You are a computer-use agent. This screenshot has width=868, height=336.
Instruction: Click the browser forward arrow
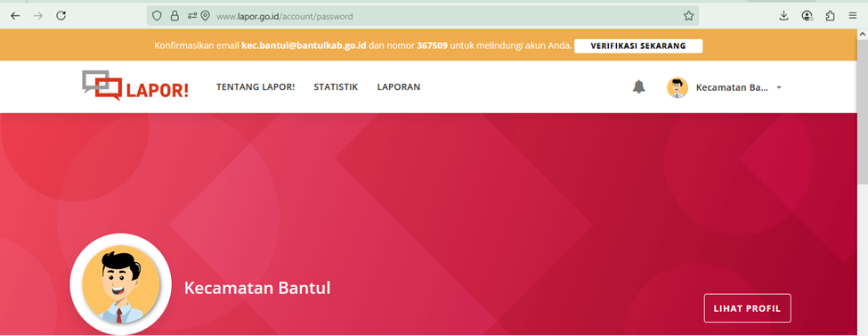[38, 16]
